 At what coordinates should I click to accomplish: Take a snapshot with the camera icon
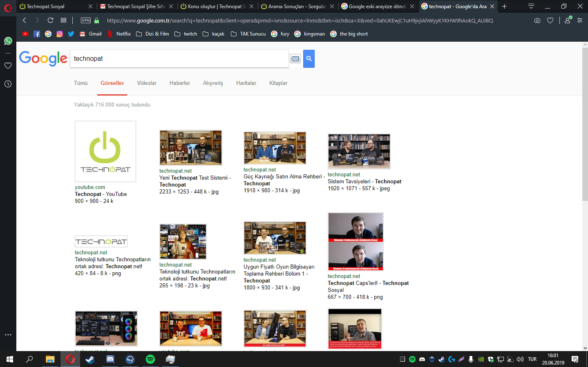point(537,20)
